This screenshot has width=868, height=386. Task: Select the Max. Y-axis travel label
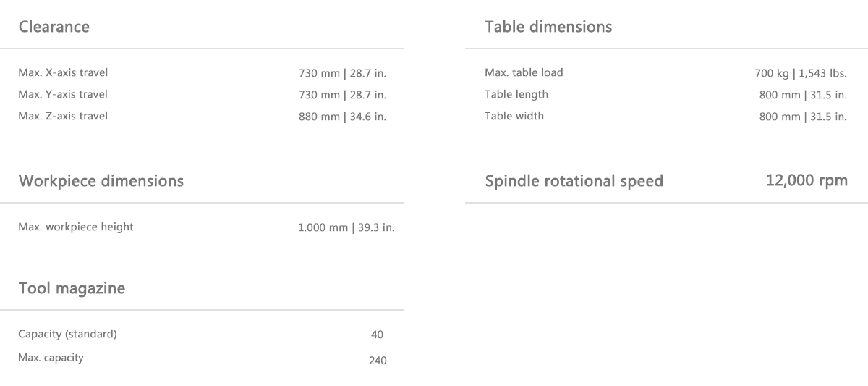pos(63,94)
